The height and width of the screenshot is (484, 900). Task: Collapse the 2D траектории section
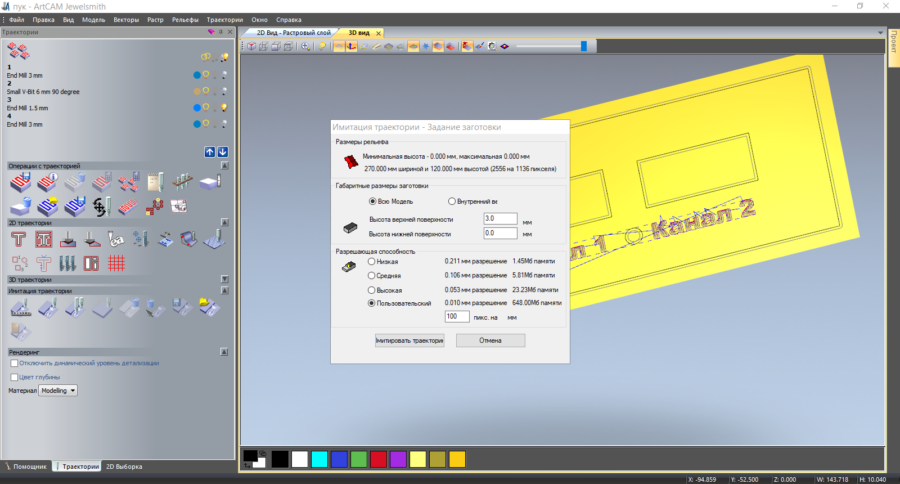pyautogui.click(x=224, y=222)
